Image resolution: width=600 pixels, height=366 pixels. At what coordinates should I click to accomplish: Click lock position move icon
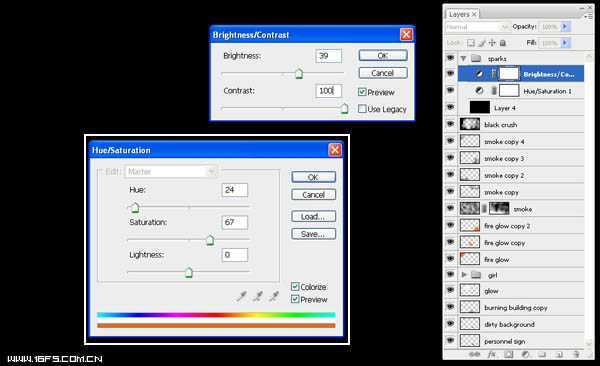tap(492, 43)
